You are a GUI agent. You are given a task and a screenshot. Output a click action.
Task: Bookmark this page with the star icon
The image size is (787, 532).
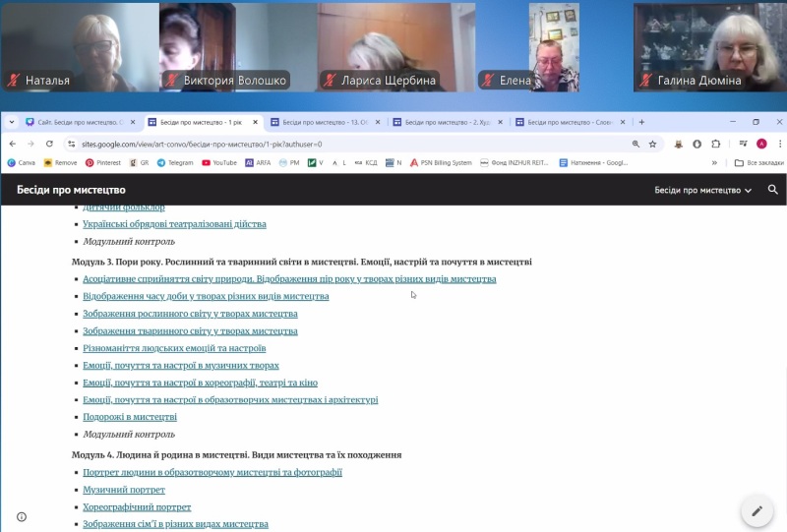coord(652,144)
